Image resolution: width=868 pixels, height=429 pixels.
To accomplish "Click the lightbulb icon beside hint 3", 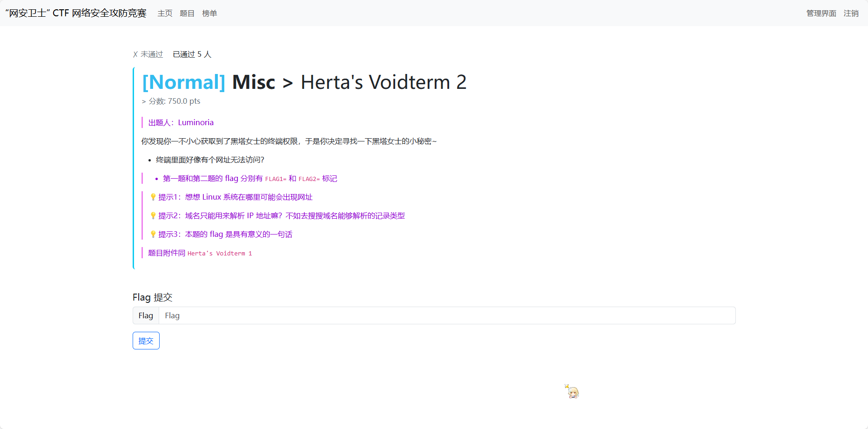I will (x=153, y=235).
